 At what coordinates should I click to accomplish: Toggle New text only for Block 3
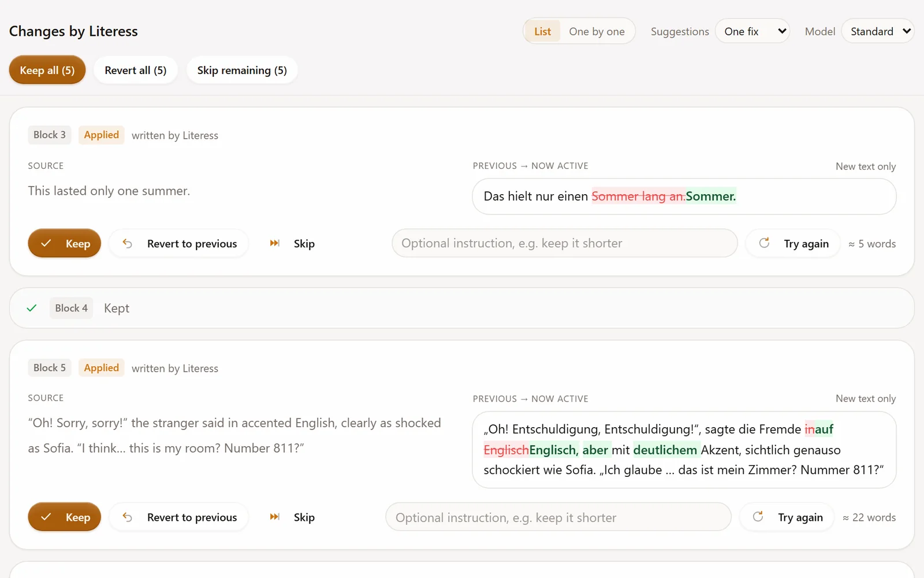866,166
